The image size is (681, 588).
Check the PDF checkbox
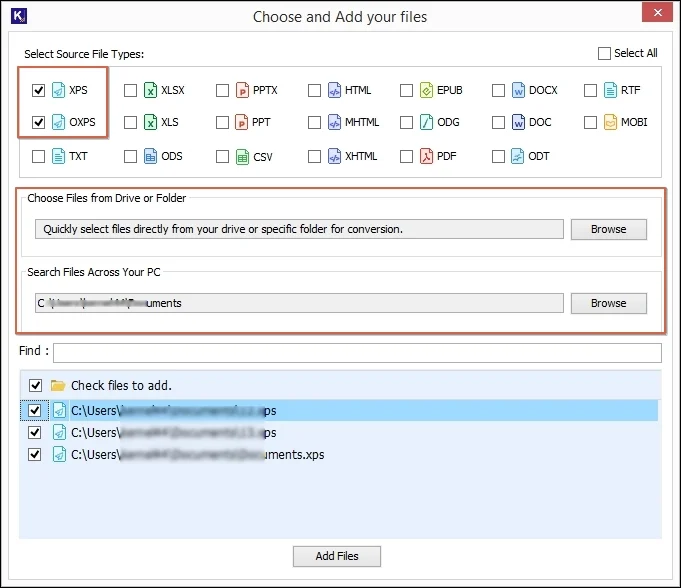pyautogui.click(x=406, y=156)
